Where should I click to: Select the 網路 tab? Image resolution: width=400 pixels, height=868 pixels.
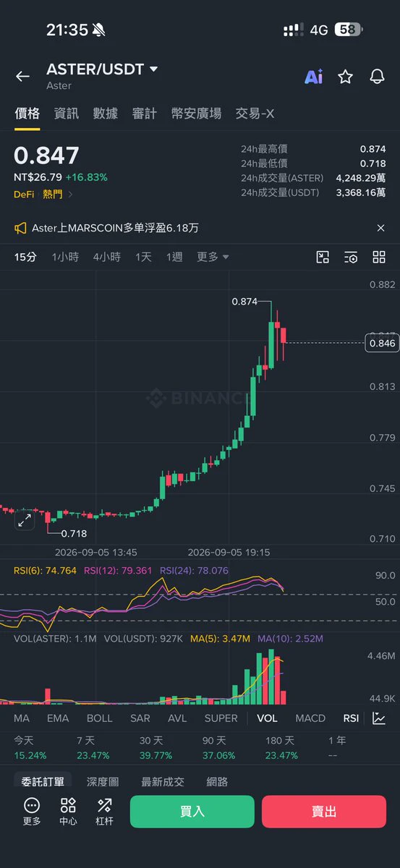(217, 781)
